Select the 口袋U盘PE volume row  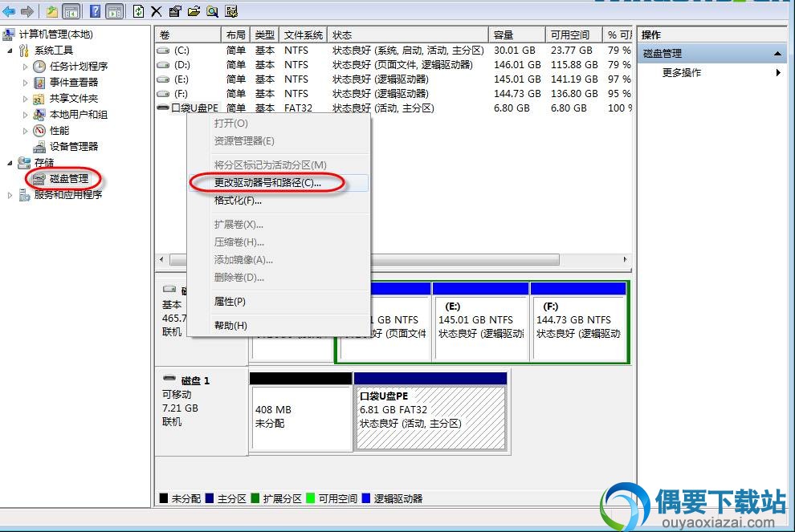pos(394,108)
